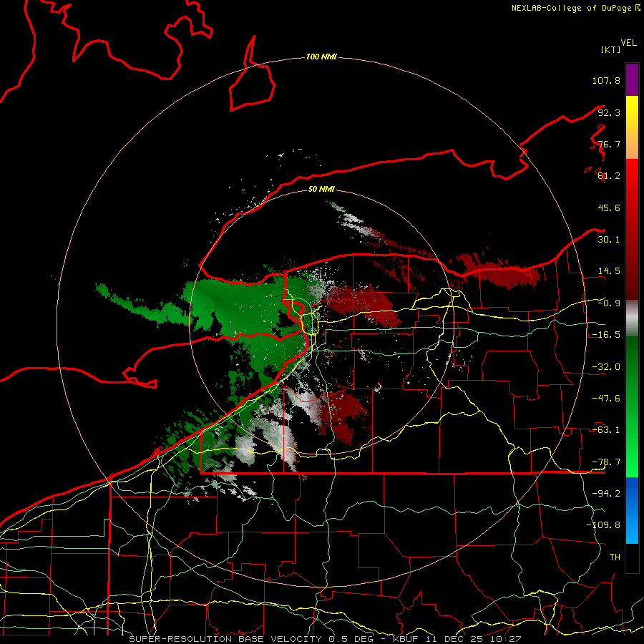Click the [KT] units label

(x=611, y=49)
